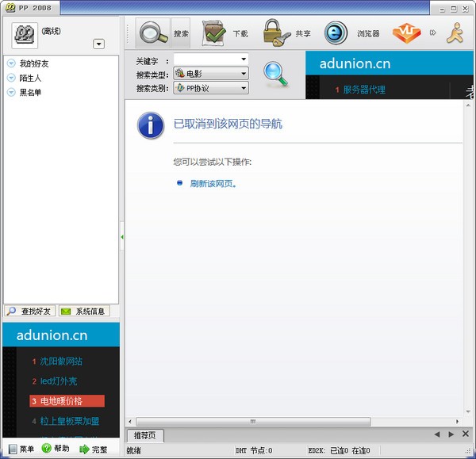The height and width of the screenshot is (459, 476).
Task: Select the 推荐页 tab
Action: (x=145, y=436)
